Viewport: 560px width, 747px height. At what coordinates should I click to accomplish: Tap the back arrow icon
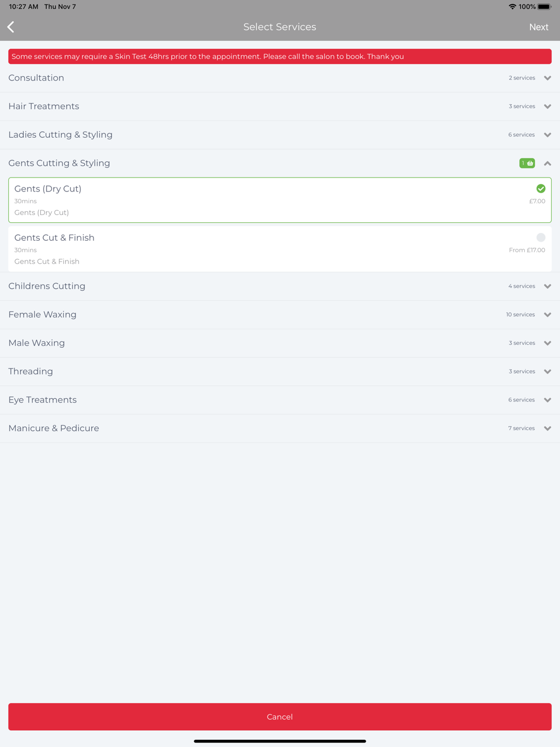(11, 27)
